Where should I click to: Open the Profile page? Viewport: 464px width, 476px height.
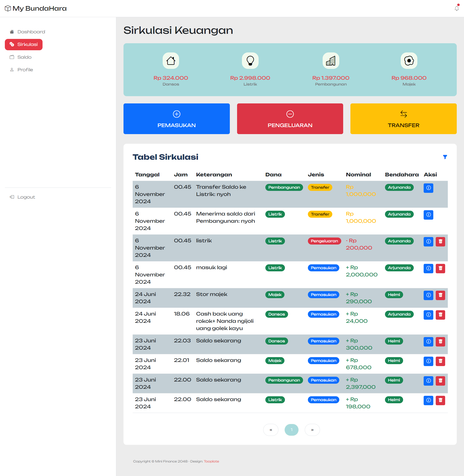tap(25, 70)
